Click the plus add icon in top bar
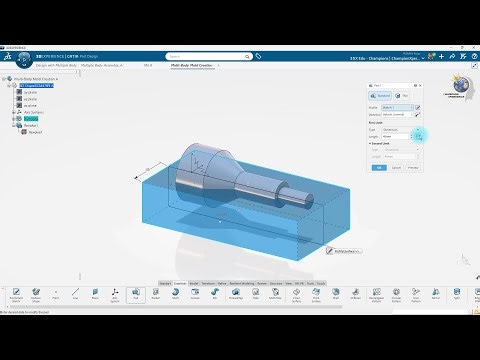Image resolution: width=480 pixels, height=360 pixels. pos(441,56)
